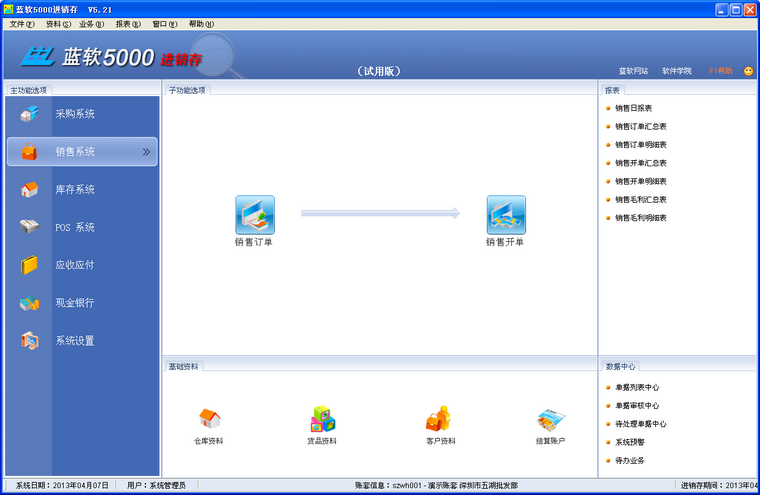
Task: Click the 账套信息 szwh001 status entry
Action: tap(436, 485)
